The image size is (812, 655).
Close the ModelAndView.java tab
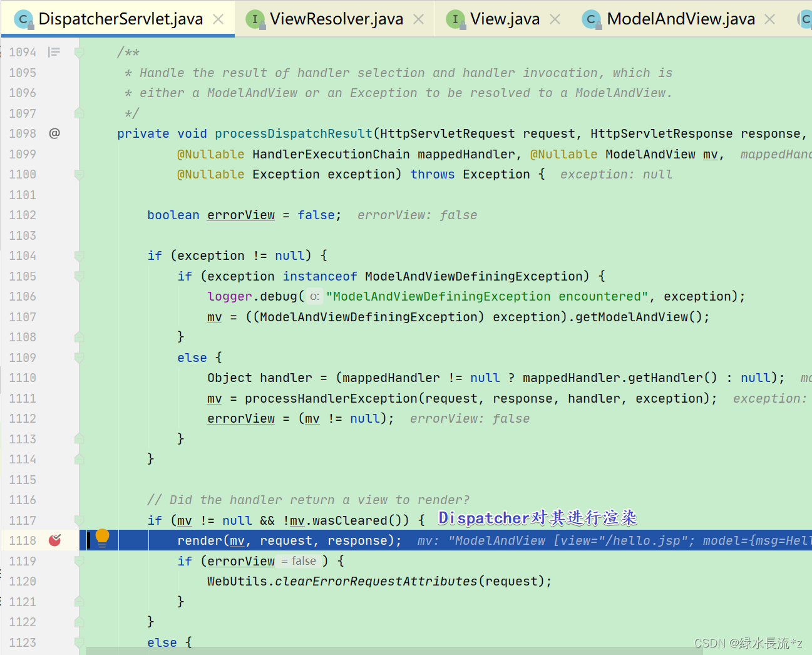coord(770,19)
